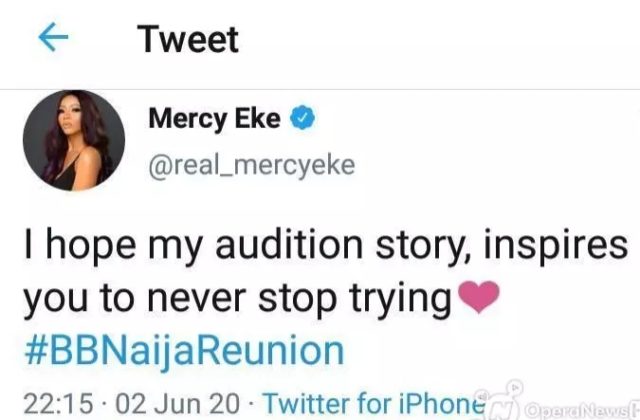Click the back arrow icon
Screen dimensions: 640x420
click(51, 39)
